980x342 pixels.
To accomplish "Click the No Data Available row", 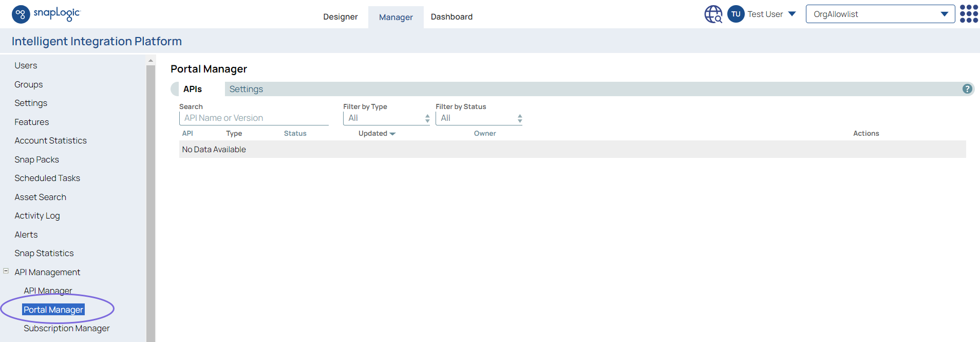I will coord(572,149).
